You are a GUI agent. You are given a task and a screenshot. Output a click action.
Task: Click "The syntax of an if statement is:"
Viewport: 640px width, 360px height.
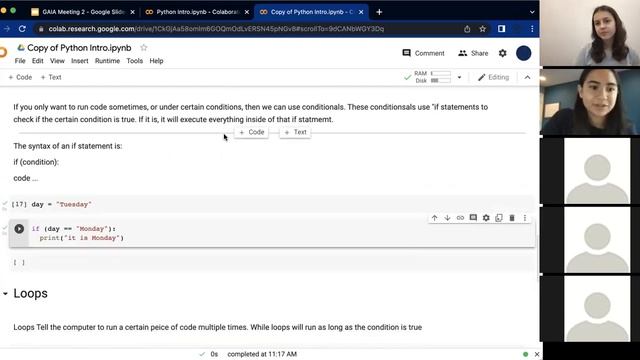point(68,146)
